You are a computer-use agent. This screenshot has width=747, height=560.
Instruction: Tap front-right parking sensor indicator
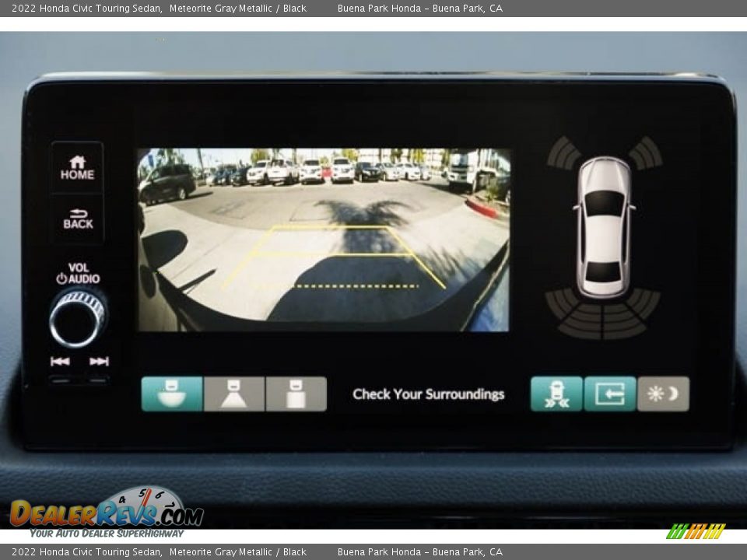coord(645,153)
